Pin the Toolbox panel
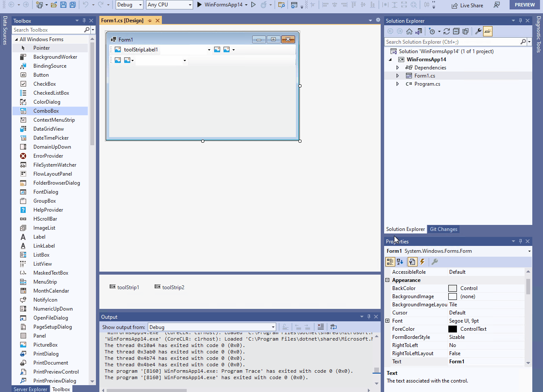Screen dimensions: 543x392 pyautogui.click(x=84, y=20)
